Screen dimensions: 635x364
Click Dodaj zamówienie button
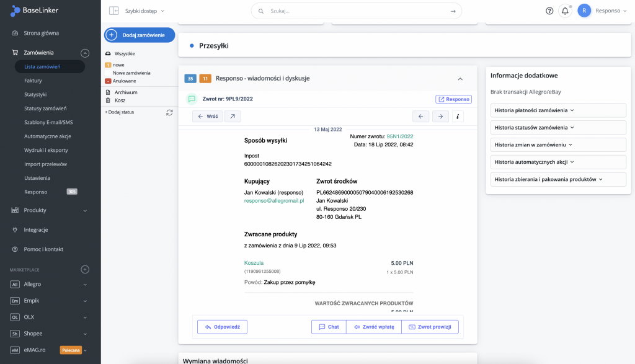(x=140, y=35)
